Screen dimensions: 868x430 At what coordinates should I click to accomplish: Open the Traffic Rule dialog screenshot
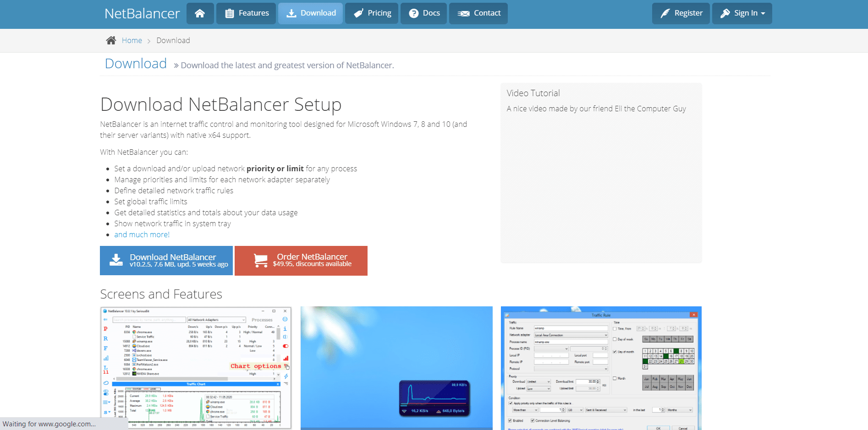pyautogui.click(x=601, y=368)
